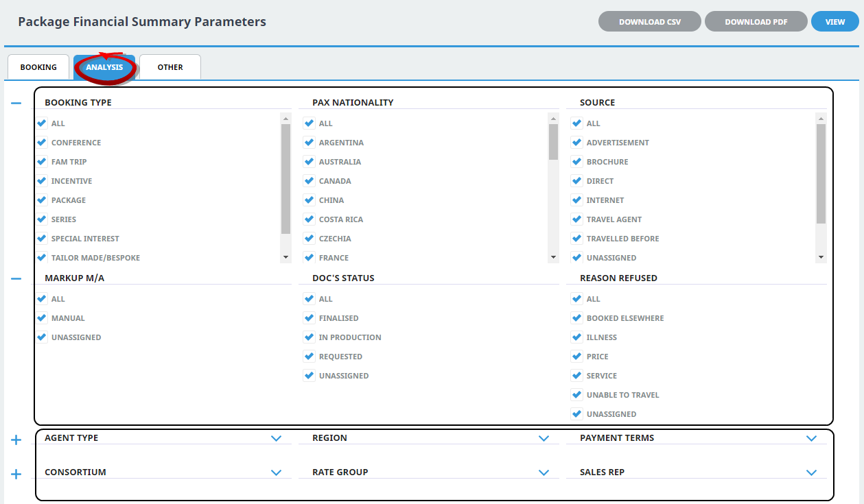
Task: Collapse the Markup M/A row with minus icon
Action: 16,278
